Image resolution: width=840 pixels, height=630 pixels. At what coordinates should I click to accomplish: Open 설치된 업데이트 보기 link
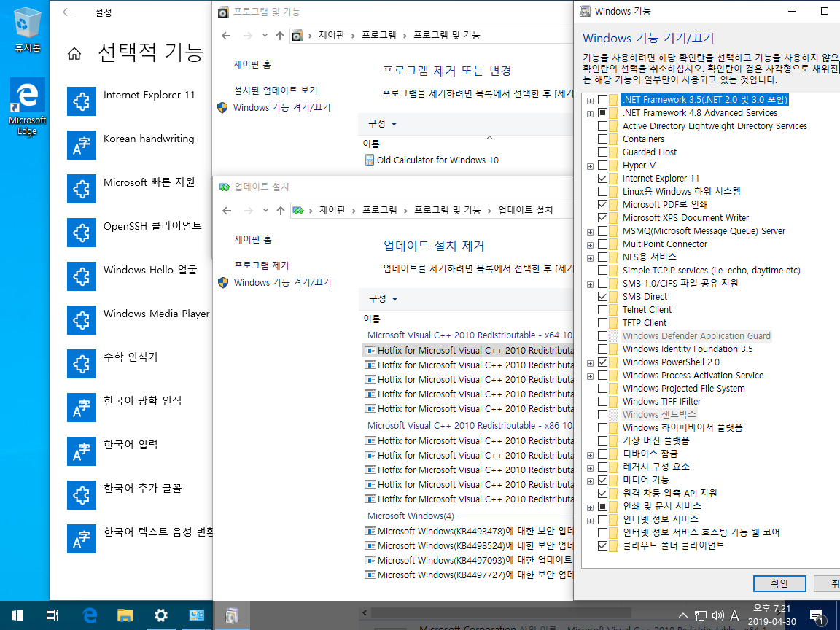pyautogui.click(x=276, y=90)
